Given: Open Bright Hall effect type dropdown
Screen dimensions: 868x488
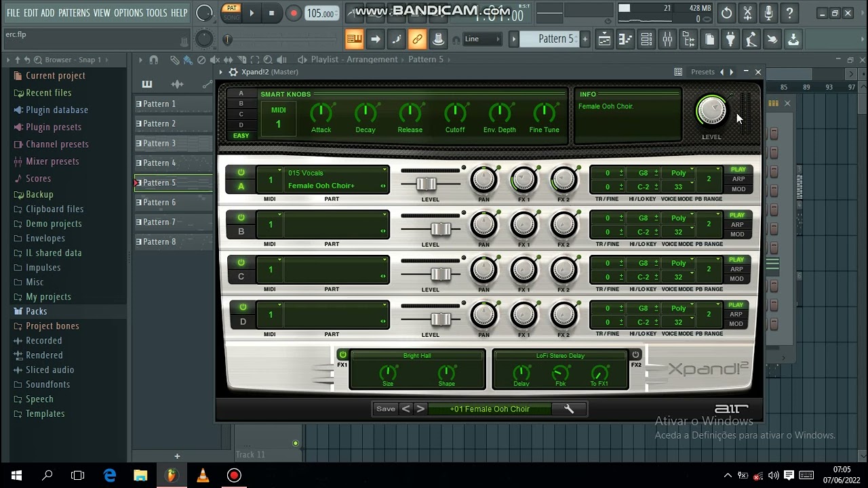Looking at the screenshot, I should tap(417, 355).
